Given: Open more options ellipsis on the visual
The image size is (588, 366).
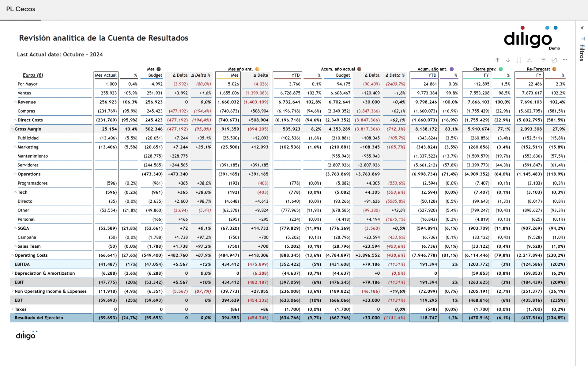Looking at the screenshot, I should (x=565, y=60).
